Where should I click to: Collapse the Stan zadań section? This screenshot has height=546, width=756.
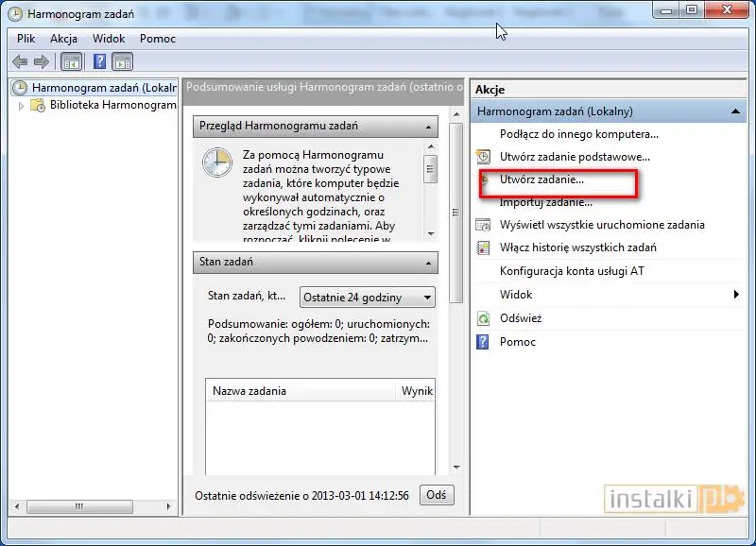(x=430, y=263)
